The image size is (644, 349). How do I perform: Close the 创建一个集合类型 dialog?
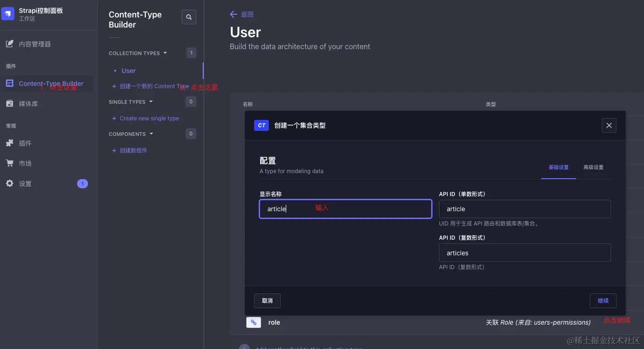tap(609, 125)
